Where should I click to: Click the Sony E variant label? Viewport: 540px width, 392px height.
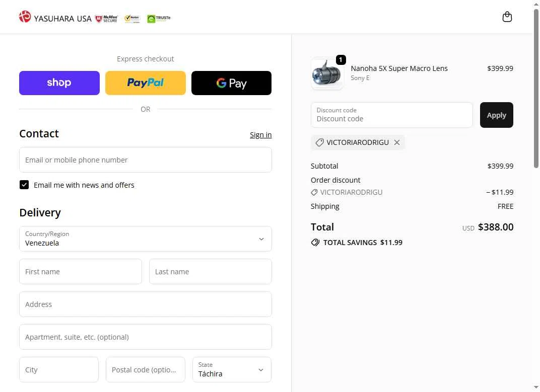(x=360, y=78)
